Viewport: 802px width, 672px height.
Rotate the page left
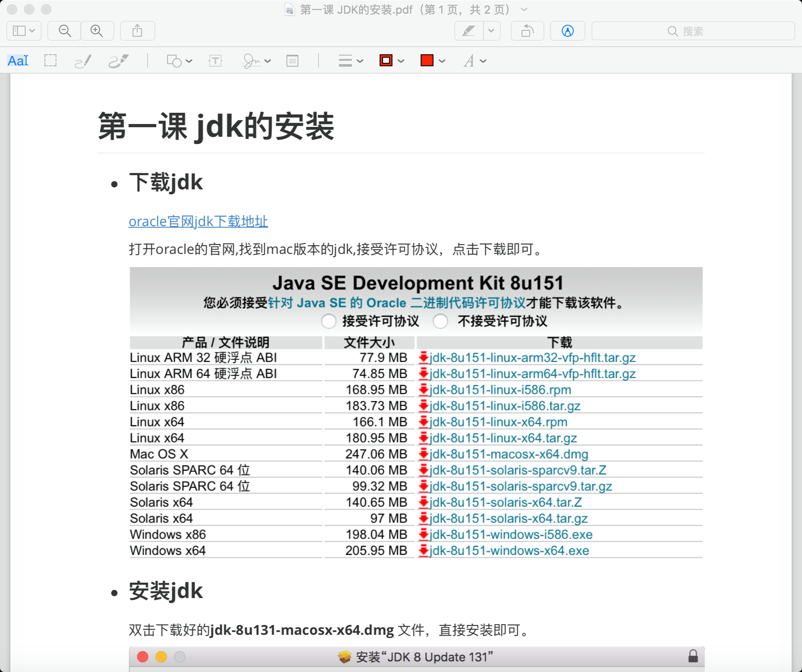[528, 31]
